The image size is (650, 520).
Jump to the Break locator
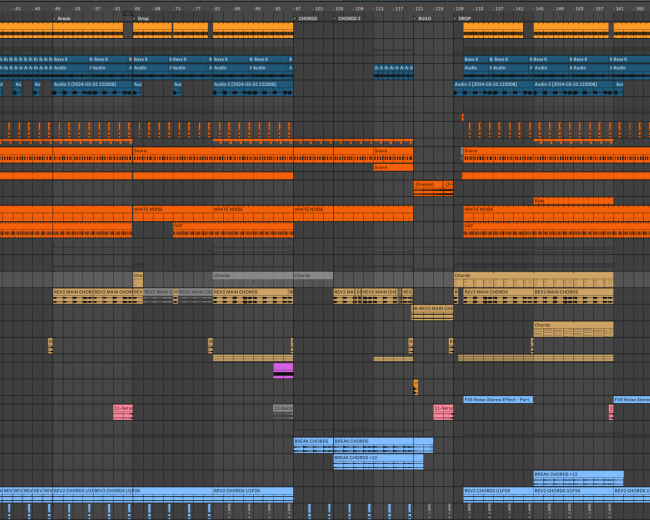(x=64, y=18)
